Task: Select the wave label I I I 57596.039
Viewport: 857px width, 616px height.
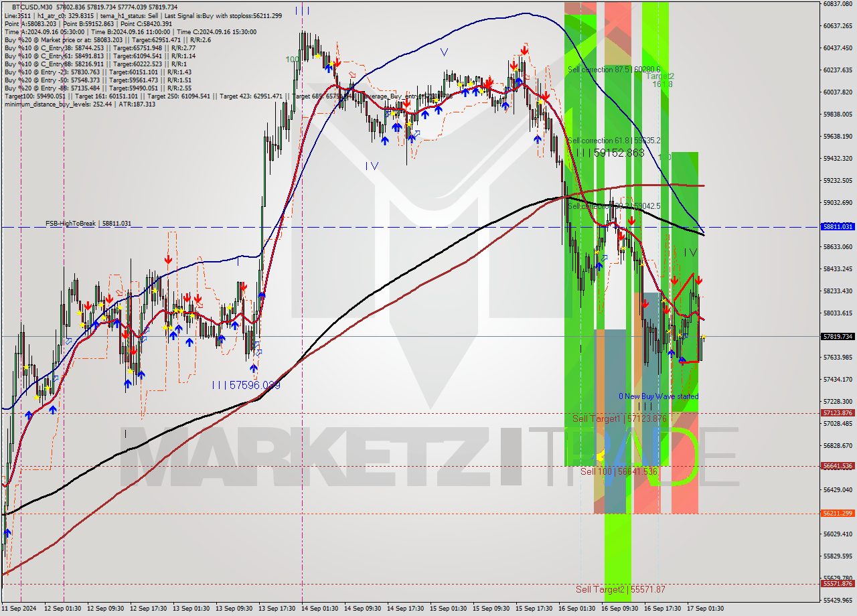Action: point(246,386)
